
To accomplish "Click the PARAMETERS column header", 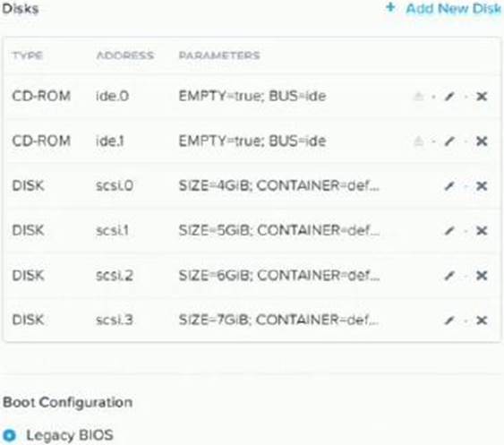I will (x=219, y=56).
